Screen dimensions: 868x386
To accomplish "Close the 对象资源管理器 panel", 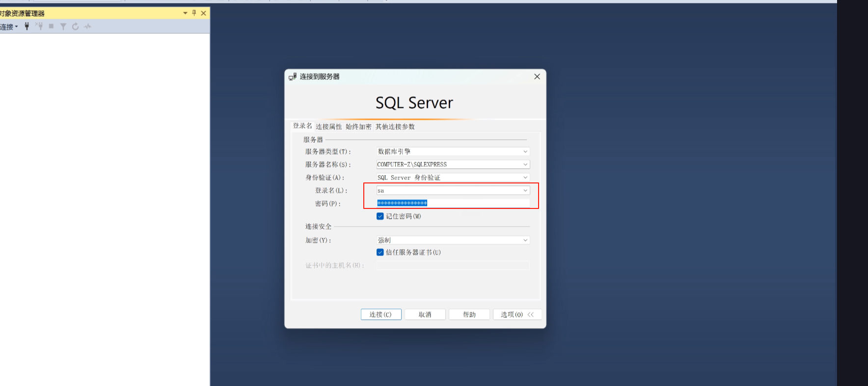I will (203, 13).
